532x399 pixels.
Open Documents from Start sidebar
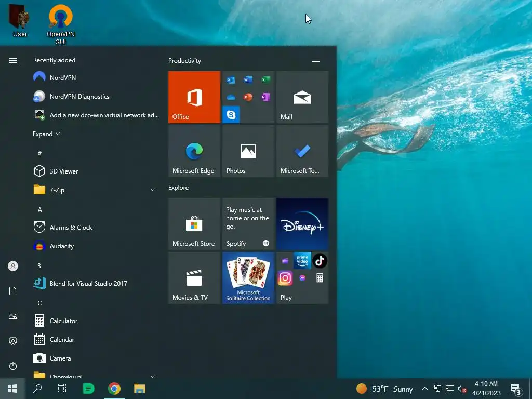[13, 291]
